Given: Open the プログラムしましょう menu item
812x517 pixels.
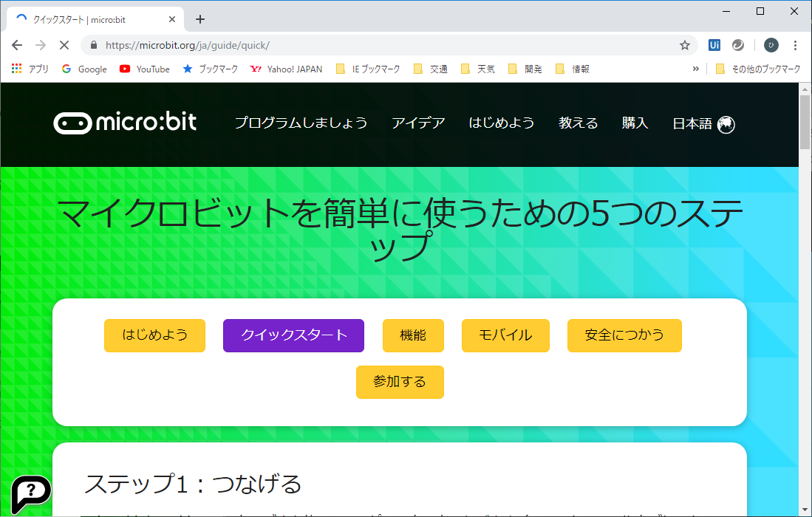Looking at the screenshot, I should (x=301, y=123).
